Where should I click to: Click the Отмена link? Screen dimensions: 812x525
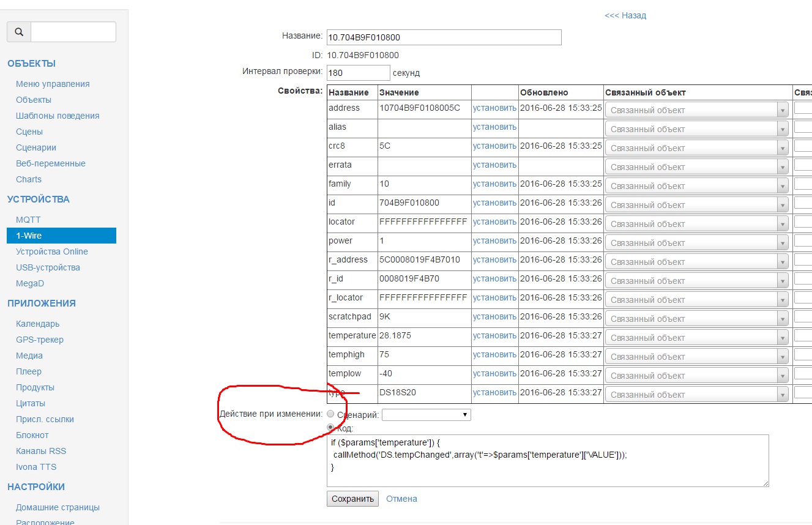401,499
